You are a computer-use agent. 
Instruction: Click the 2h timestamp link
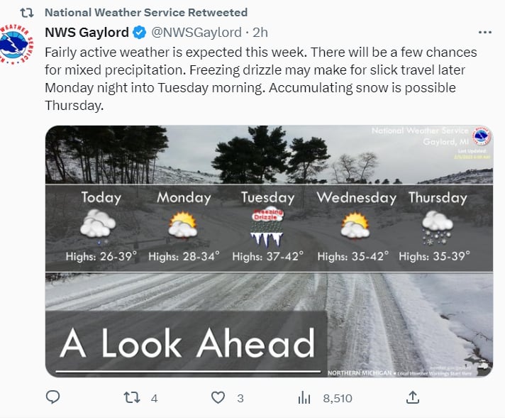(x=260, y=32)
